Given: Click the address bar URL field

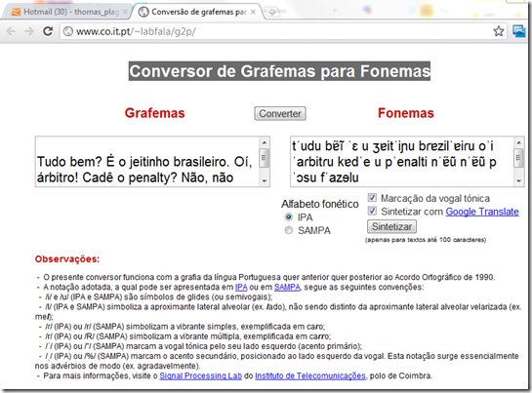Looking at the screenshot, I should [283, 31].
